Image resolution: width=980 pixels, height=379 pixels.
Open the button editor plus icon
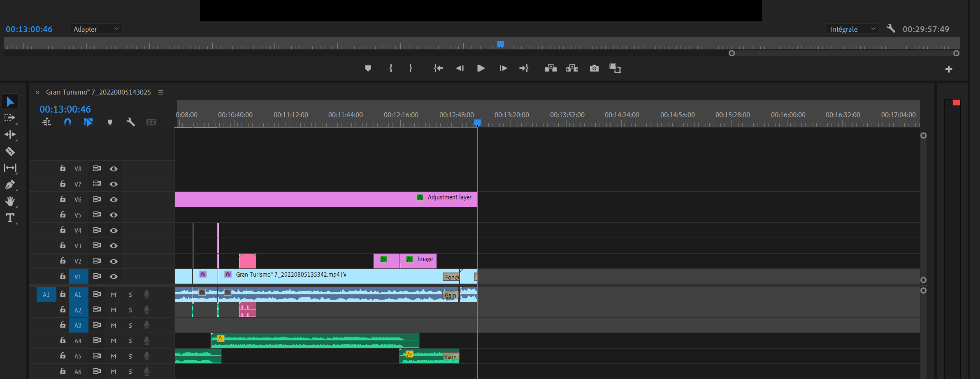click(x=949, y=69)
